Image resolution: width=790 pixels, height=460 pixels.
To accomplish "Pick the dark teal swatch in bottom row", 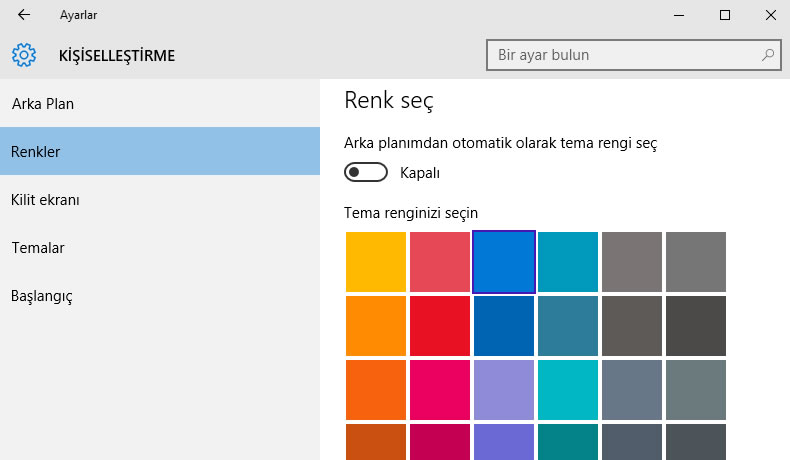I will click(x=568, y=442).
